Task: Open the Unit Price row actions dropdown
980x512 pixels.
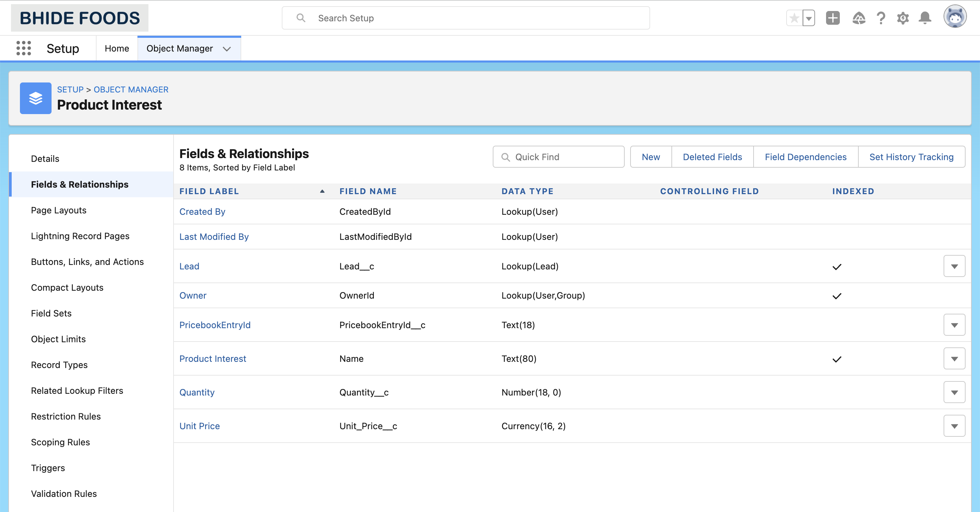Action: tap(954, 426)
